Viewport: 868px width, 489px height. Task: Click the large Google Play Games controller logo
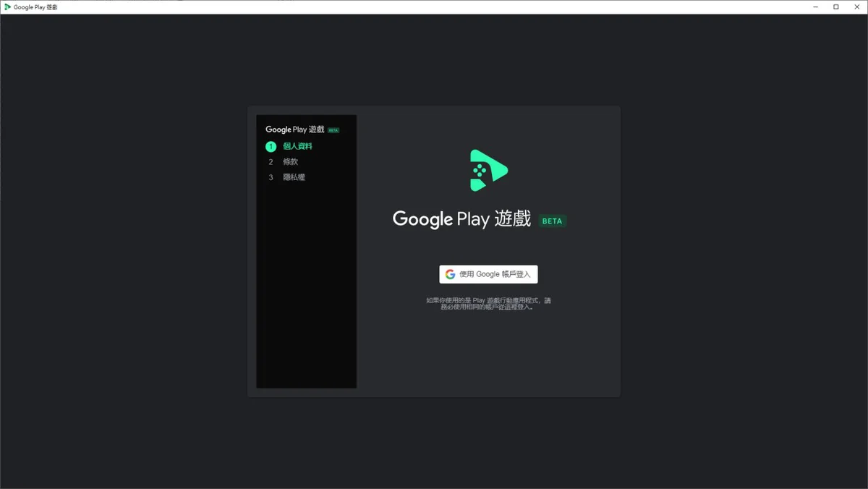point(489,171)
